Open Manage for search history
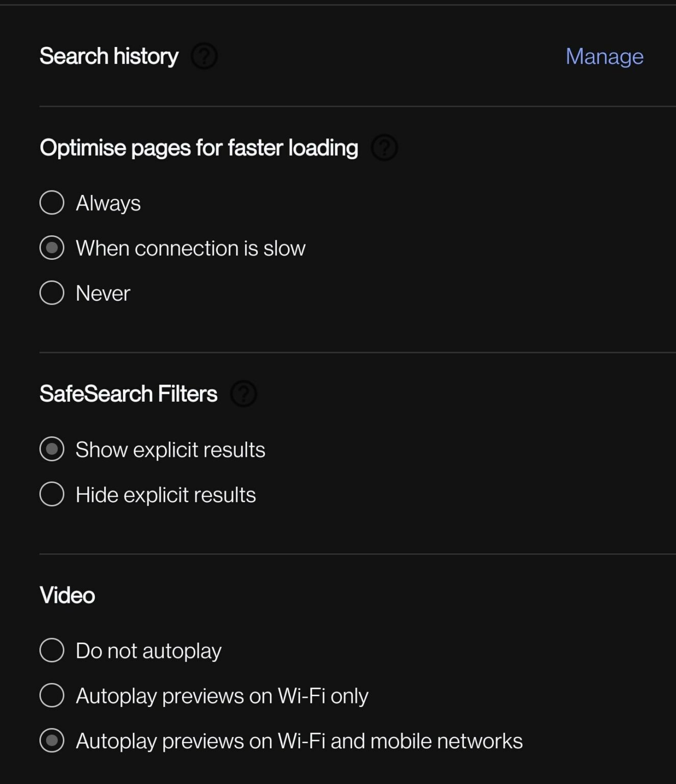The image size is (676, 784). pyautogui.click(x=605, y=56)
